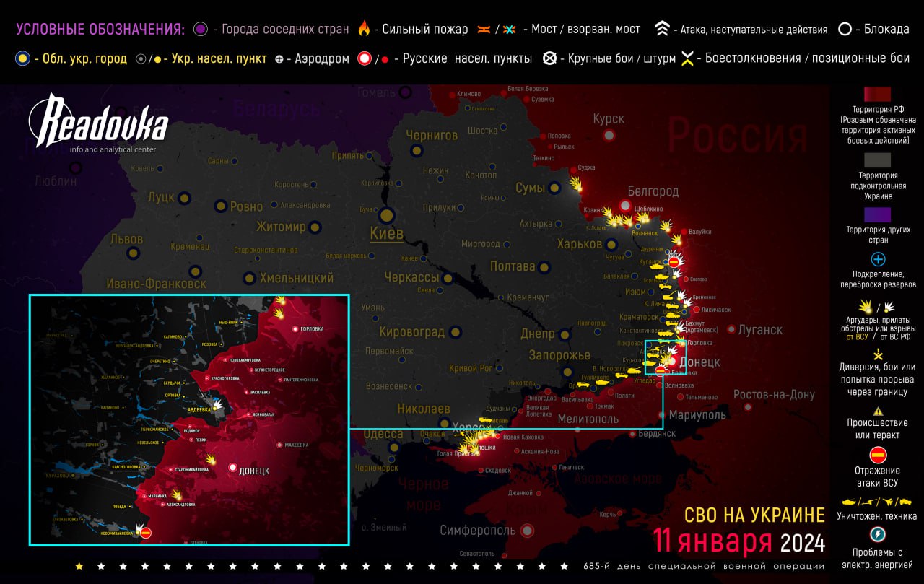924x584 pixels.
Task: Click the yellow star at bottom left
Action: click(79, 566)
